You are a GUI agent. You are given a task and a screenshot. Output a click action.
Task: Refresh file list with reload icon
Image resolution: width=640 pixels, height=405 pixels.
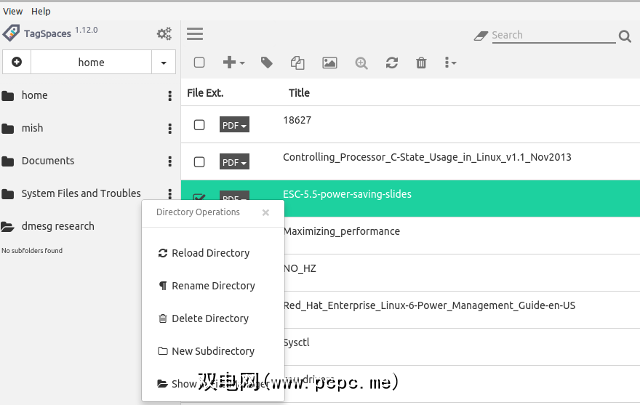coord(391,62)
